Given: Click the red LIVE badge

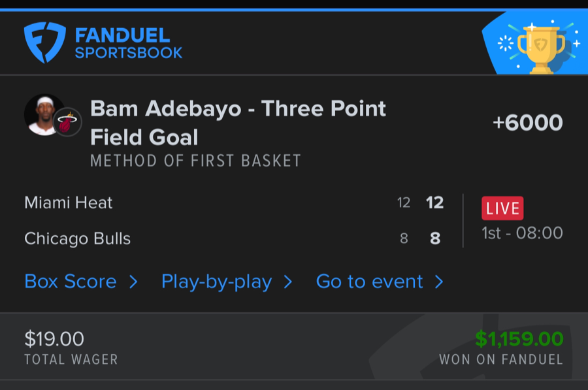Looking at the screenshot, I should 502,208.
